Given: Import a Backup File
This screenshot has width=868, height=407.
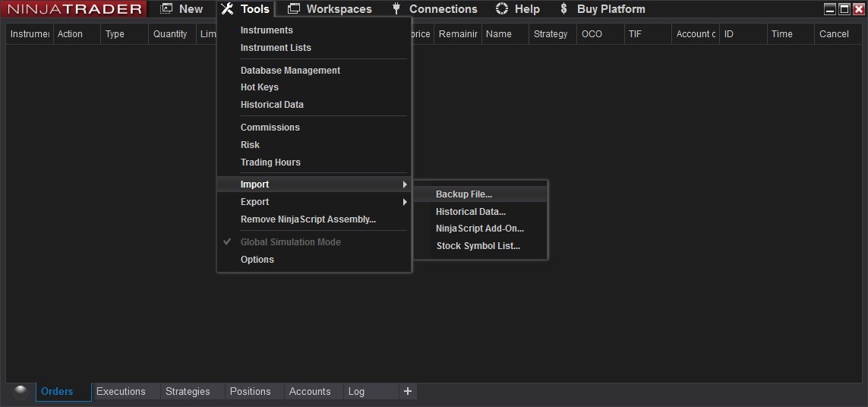Looking at the screenshot, I should click(x=481, y=194).
